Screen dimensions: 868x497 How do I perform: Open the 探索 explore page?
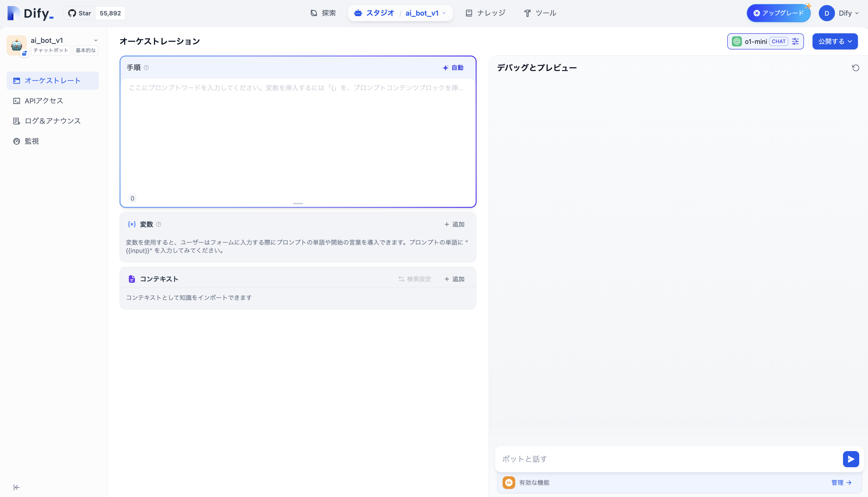(x=323, y=13)
